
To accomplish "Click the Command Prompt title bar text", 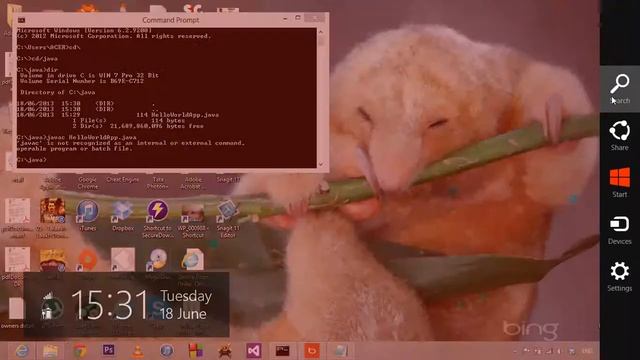I will (171, 20).
